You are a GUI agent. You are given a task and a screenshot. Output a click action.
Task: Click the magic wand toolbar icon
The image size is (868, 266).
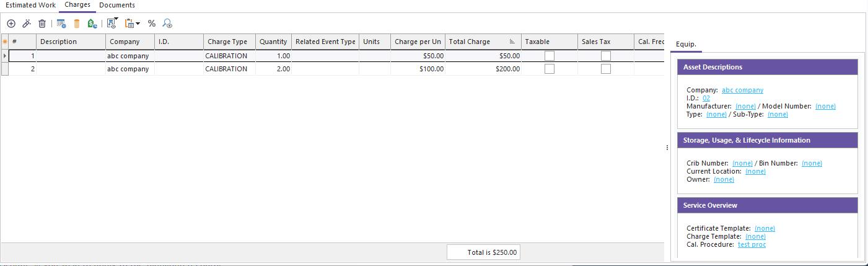tap(27, 24)
